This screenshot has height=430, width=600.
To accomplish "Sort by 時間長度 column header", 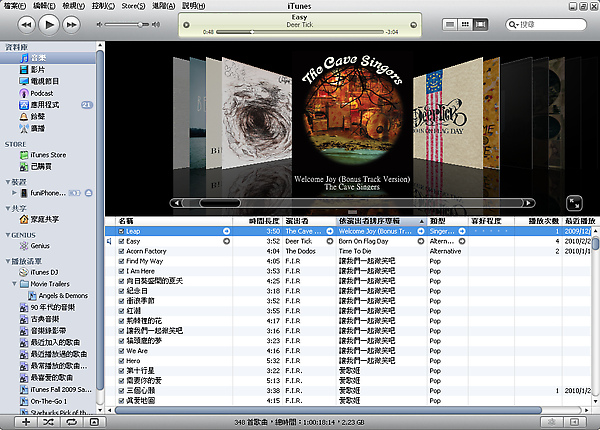I will pos(258,221).
